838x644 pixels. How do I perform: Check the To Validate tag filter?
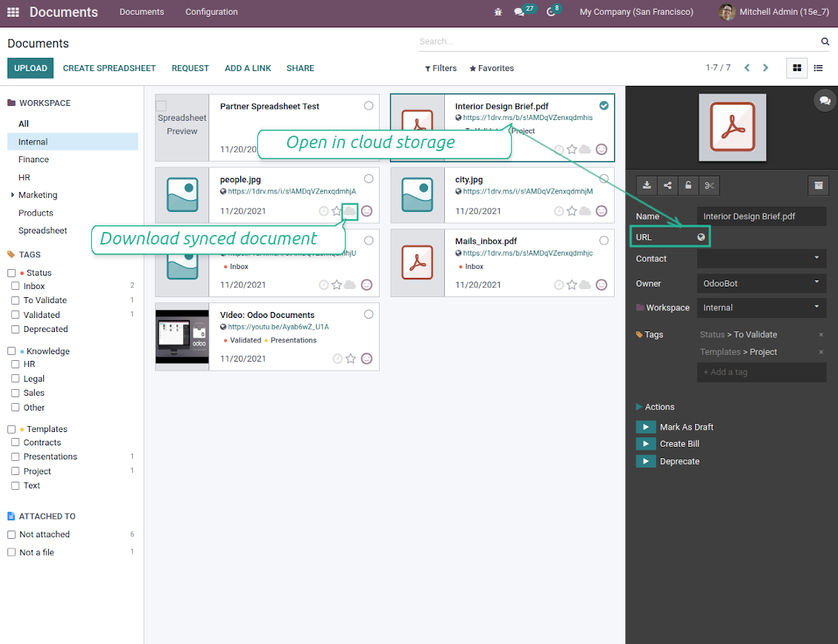(16, 300)
